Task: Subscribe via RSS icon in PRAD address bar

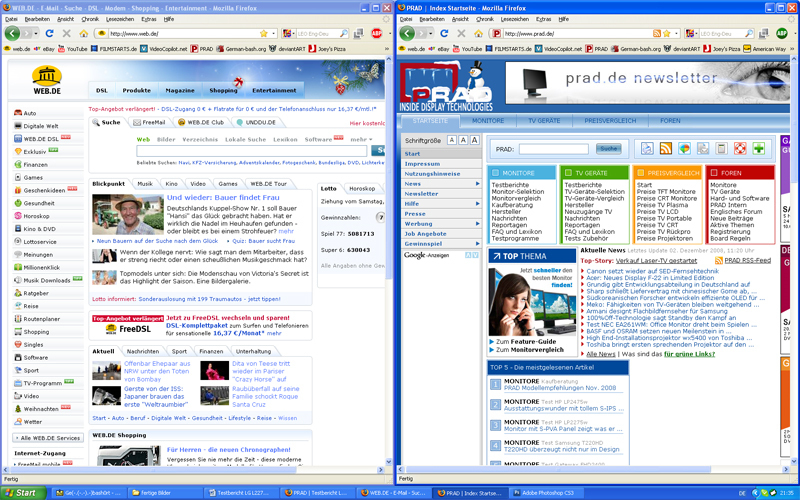Action: (x=657, y=33)
